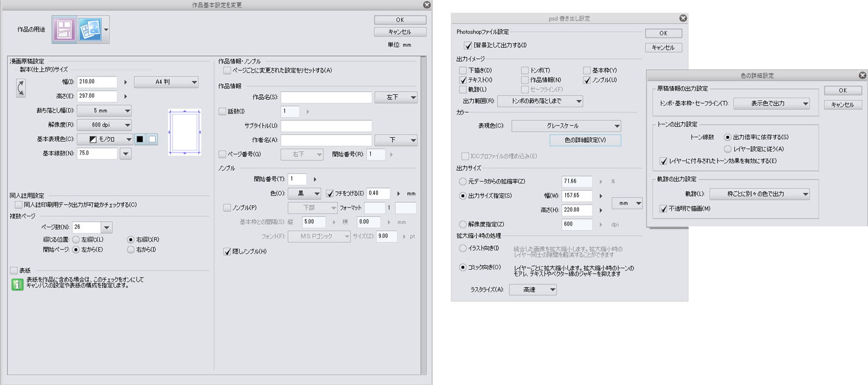Click the page layout preview thumbnail
Viewport: 868px width, 385px height.
tap(184, 132)
